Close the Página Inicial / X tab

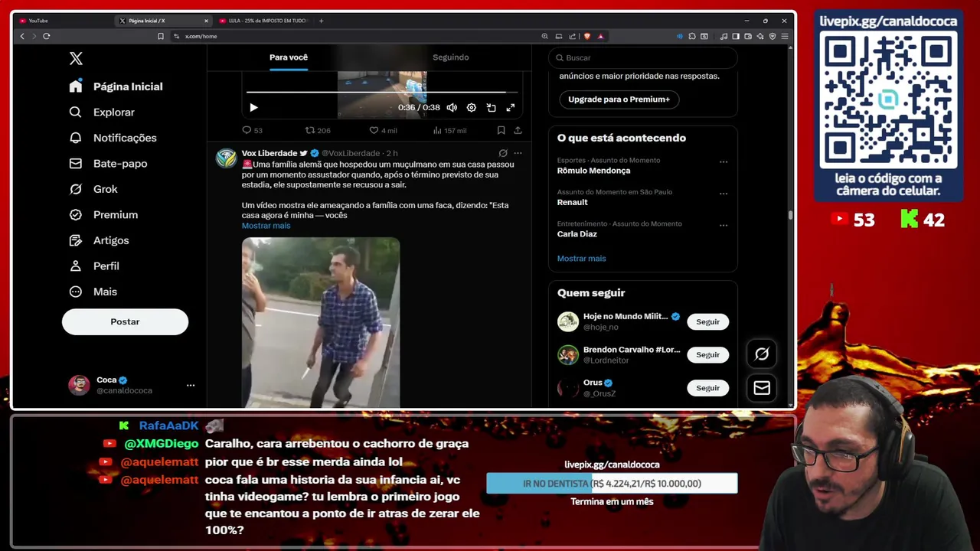coord(206,21)
